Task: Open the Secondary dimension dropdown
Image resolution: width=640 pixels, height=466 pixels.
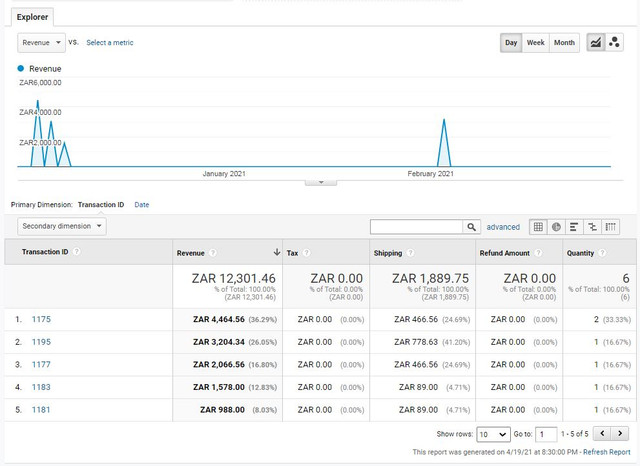Action: tap(62, 226)
